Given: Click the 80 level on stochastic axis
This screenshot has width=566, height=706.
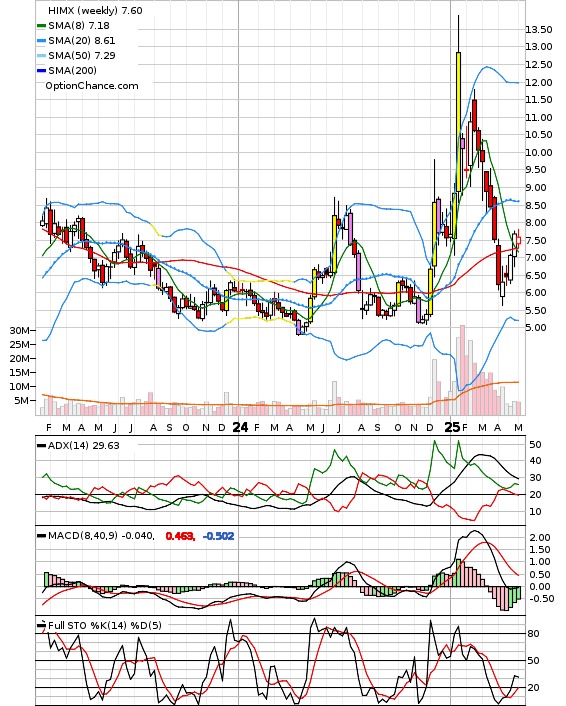Looking at the screenshot, I should tap(534, 634).
